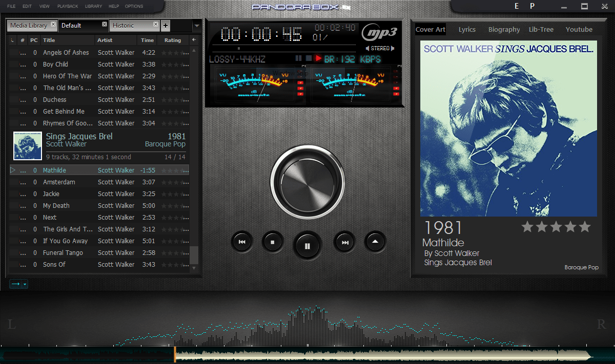The height and width of the screenshot is (364, 615).
Task: Click the small stop indicator in display
Action: pyautogui.click(x=309, y=58)
